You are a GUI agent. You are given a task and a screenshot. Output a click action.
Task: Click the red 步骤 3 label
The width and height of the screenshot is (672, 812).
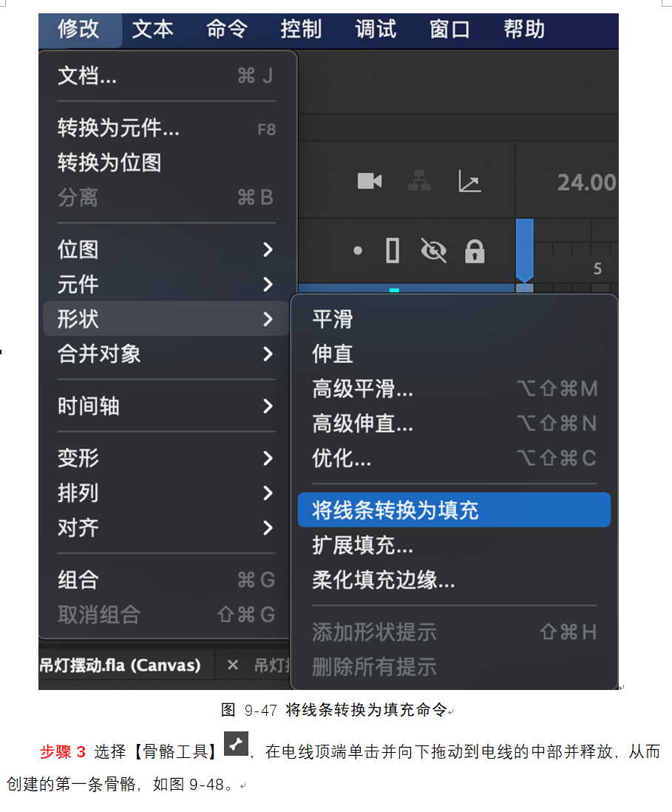(x=63, y=752)
